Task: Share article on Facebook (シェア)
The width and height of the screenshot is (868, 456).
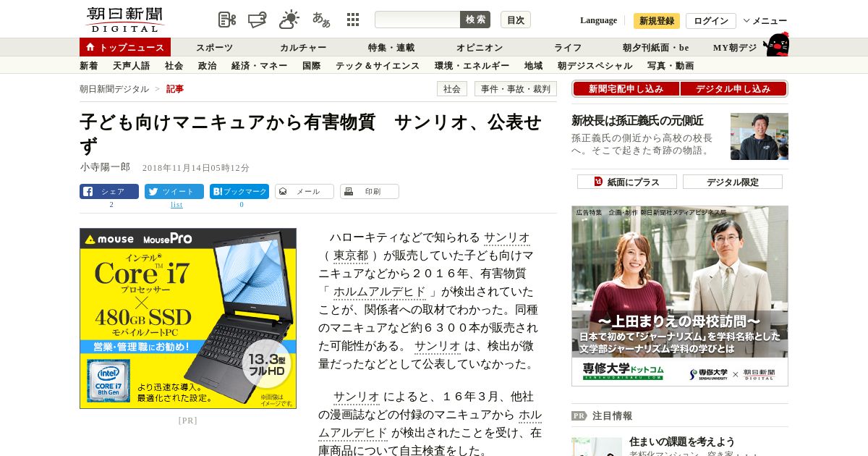Action: point(109,192)
